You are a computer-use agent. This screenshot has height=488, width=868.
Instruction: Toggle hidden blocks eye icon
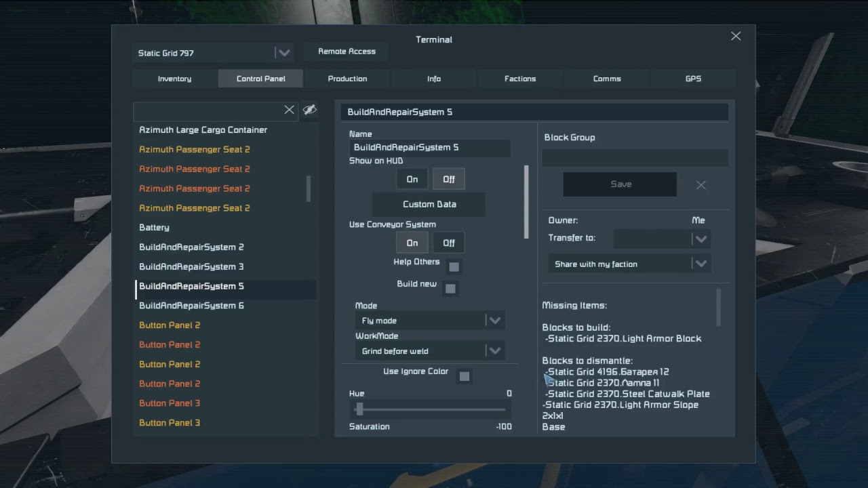(310, 110)
